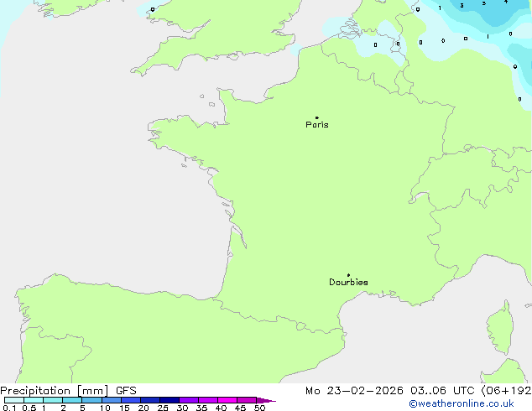532x411 pixels.
Task: Pick the legend swatch between 10 and 15
Action: tap(112, 401)
